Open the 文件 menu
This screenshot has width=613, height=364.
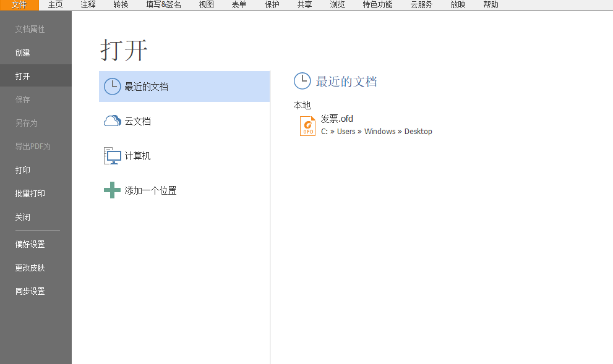coord(19,4)
